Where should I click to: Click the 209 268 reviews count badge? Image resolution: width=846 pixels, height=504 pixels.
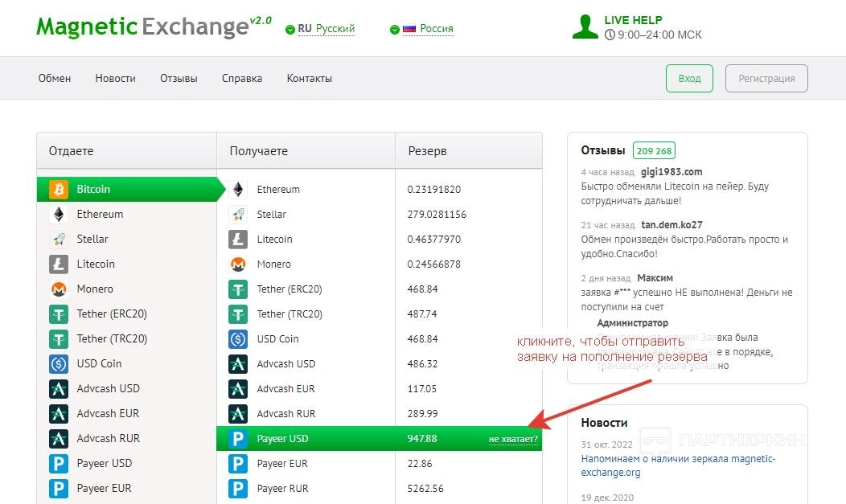(654, 151)
